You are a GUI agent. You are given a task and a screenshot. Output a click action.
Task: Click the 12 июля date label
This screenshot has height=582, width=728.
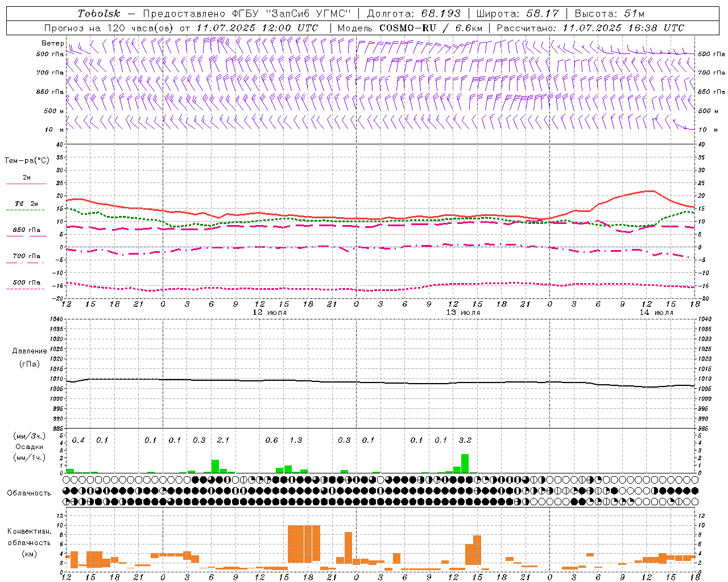click(x=270, y=313)
